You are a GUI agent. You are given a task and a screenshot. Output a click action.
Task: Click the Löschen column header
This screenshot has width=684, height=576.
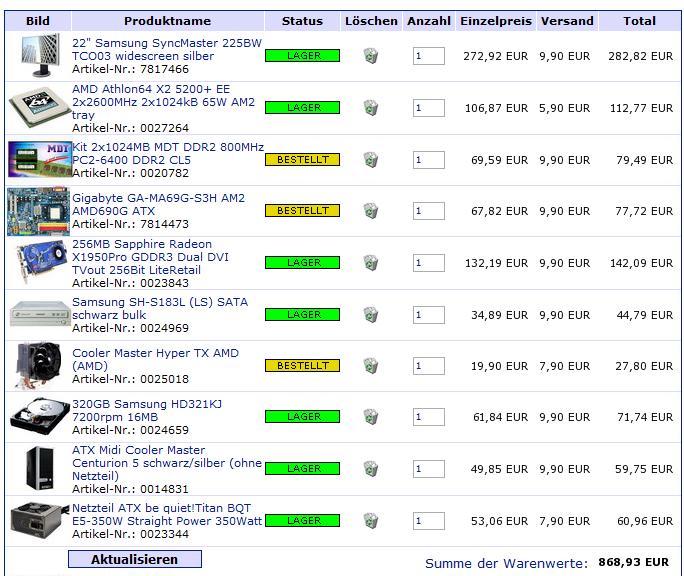tap(371, 21)
